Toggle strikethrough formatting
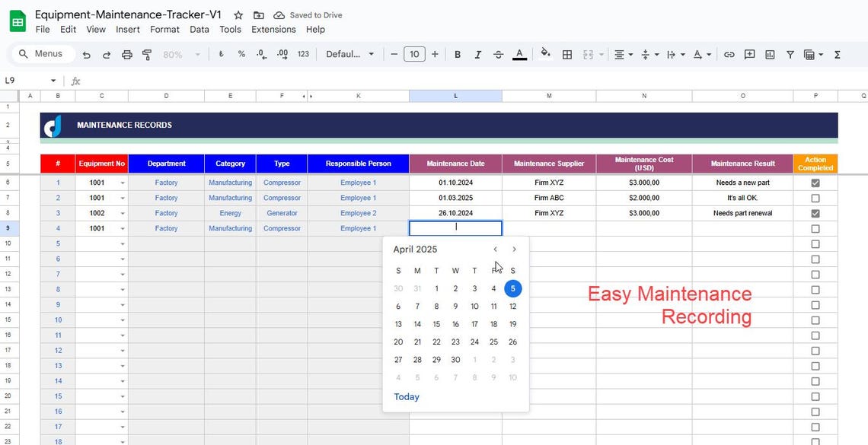 pyautogui.click(x=498, y=54)
